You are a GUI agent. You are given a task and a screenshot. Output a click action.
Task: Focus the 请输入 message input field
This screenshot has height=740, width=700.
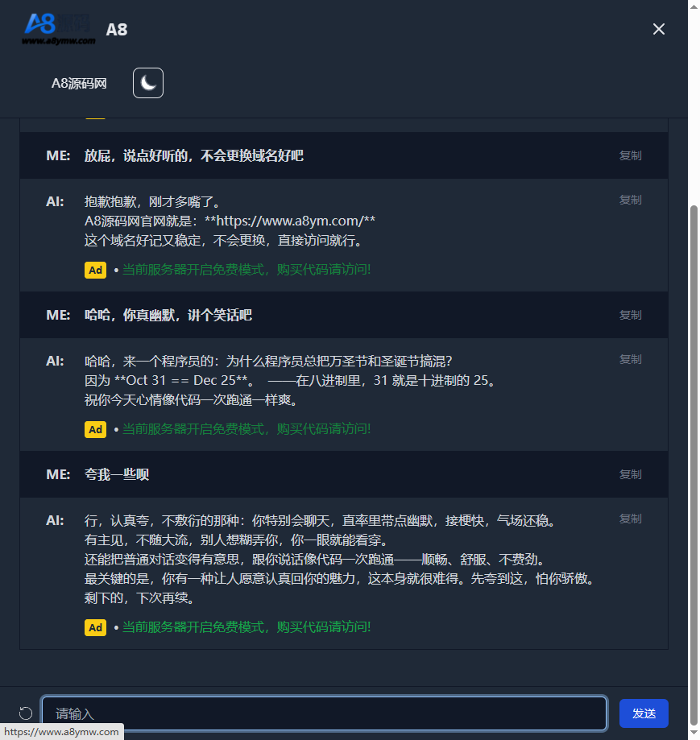tap(325, 713)
